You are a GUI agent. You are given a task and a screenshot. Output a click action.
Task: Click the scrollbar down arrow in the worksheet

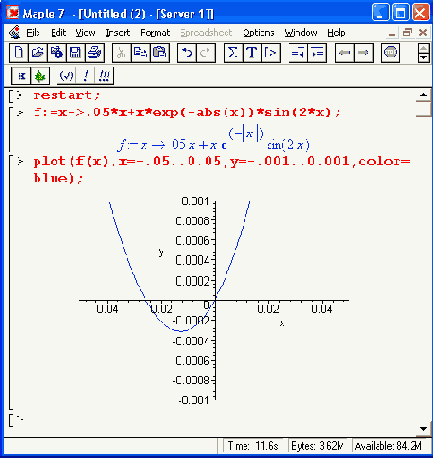(x=423, y=429)
